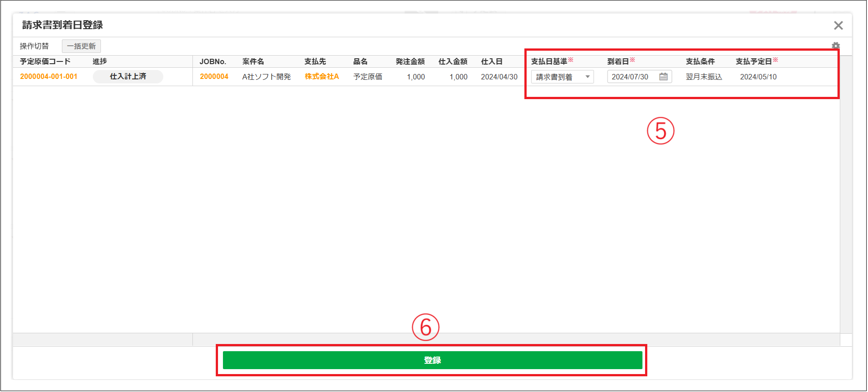The height and width of the screenshot is (392, 868).
Task: Select the 支払日基準 column header
Action: (549, 61)
